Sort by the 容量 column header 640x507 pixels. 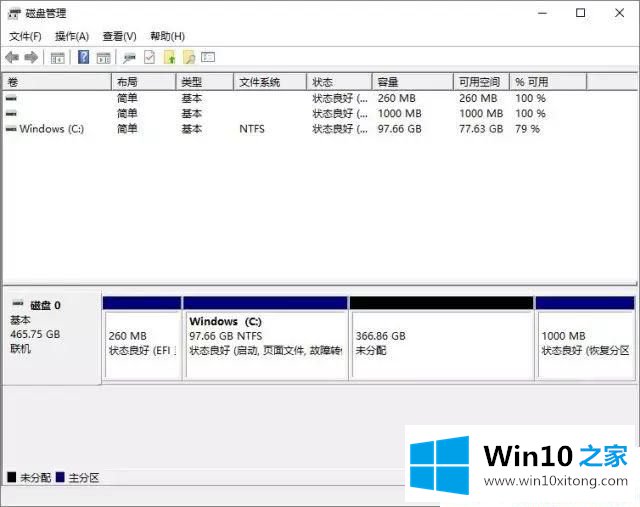[x=413, y=82]
